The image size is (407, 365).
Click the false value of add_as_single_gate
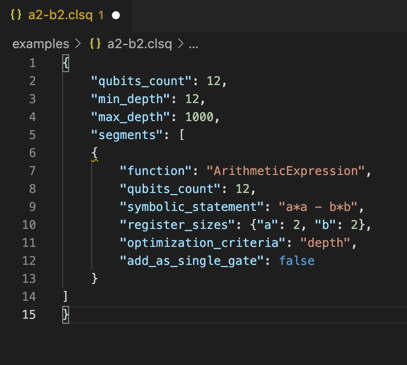click(x=297, y=261)
